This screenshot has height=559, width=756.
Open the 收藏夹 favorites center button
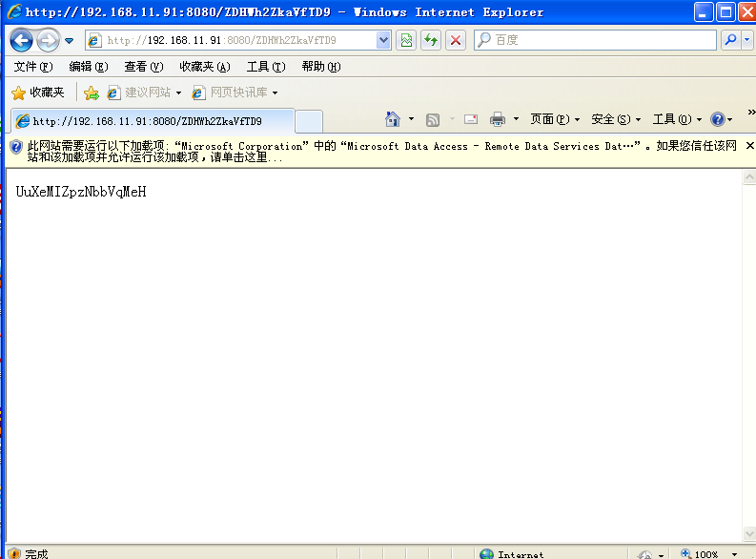tap(38, 93)
